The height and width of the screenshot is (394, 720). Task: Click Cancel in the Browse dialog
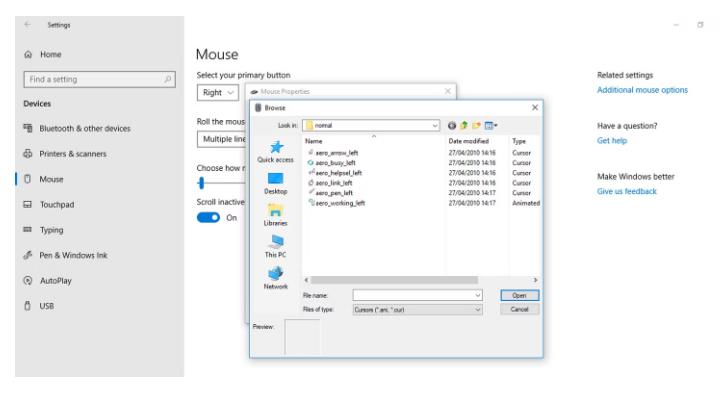(x=520, y=310)
